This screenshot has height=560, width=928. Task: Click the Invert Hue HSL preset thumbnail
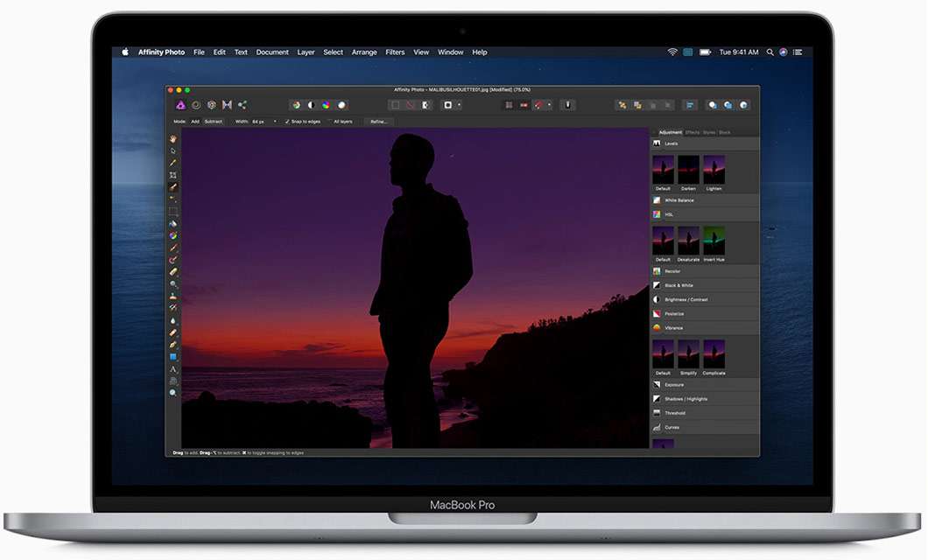coord(714,241)
